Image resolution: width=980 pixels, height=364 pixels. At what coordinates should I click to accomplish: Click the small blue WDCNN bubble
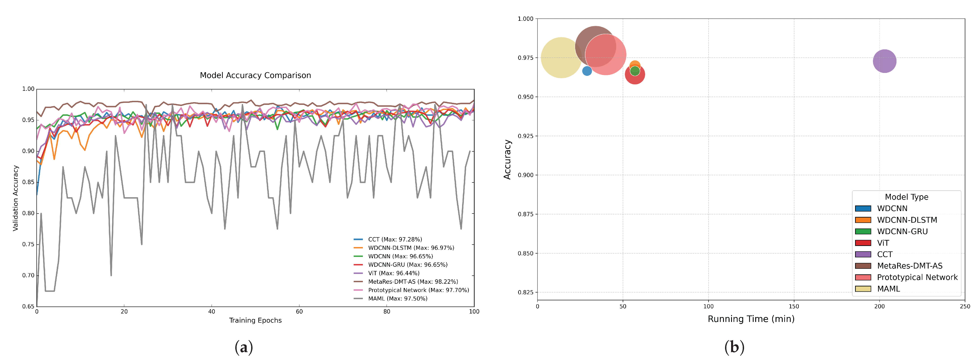587,71
